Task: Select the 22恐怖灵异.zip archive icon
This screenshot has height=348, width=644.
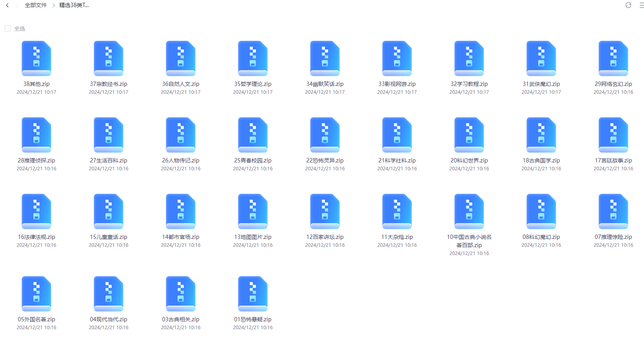Action: click(x=325, y=135)
